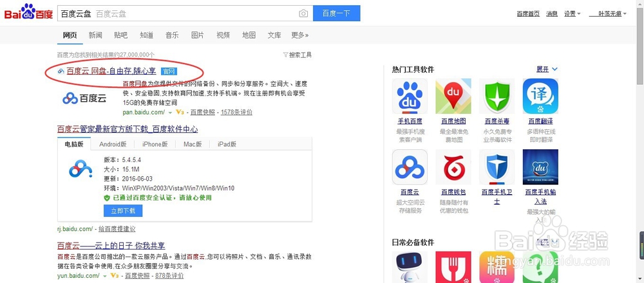Open the 手机百度 app icon
Screen dimensions: 644x283
(410, 96)
